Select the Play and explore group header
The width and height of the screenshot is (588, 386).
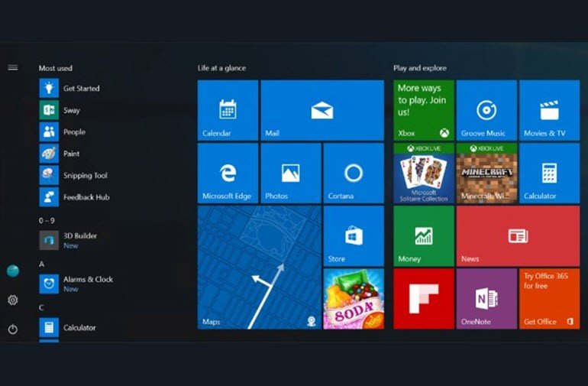420,68
